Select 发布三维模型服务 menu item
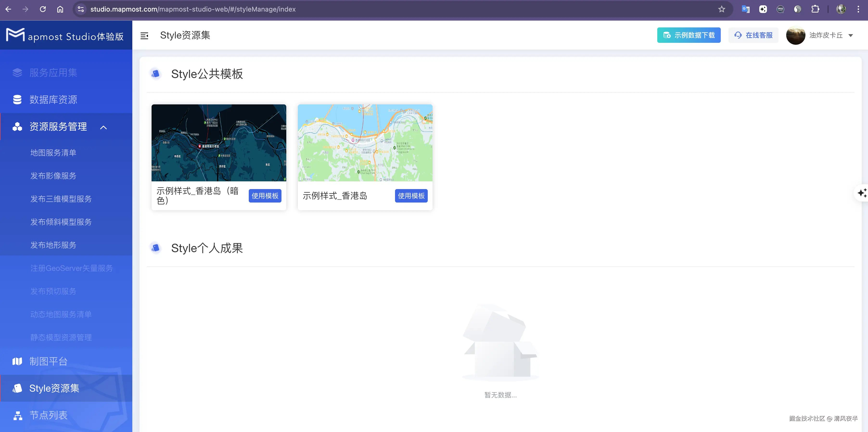The width and height of the screenshot is (868, 432). [x=61, y=199]
